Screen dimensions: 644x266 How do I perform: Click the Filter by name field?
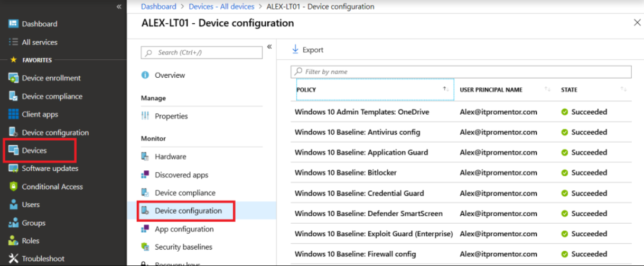coord(461,72)
